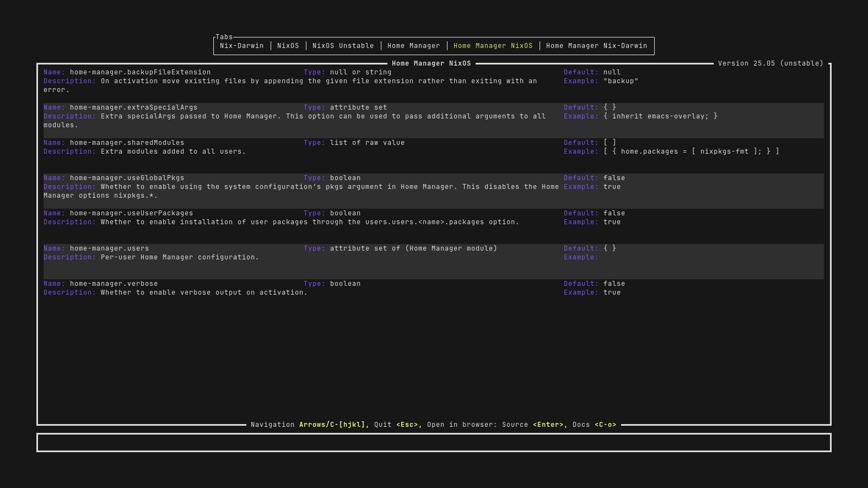
Task: Click the '<C-o>' docs hint
Action: tap(605, 425)
